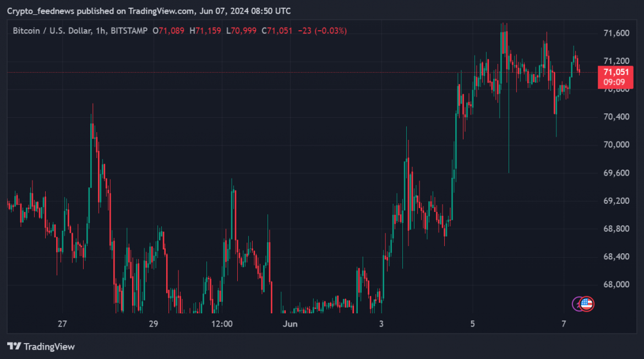Click the Jun label on the time axis

[290, 324]
